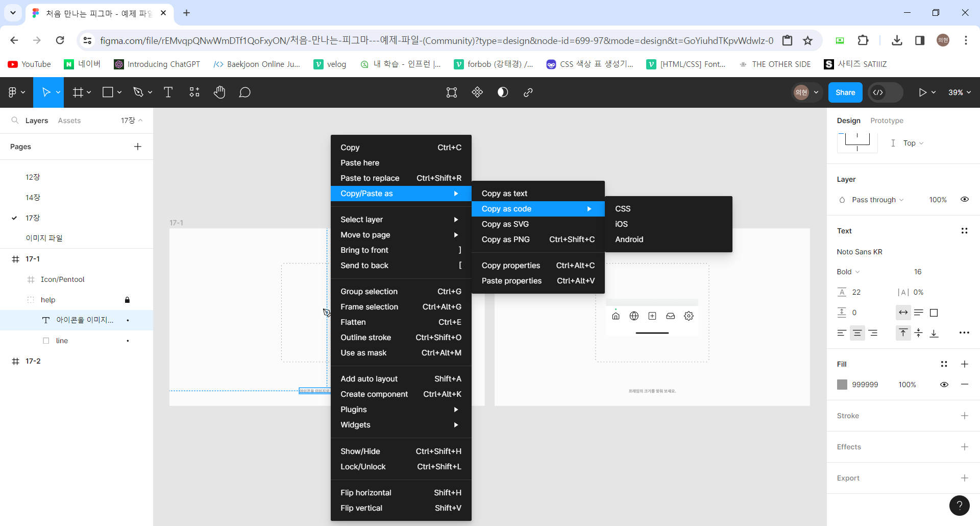Edit the font size field showing 16
980x526 pixels.
pyautogui.click(x=918, y=272)
